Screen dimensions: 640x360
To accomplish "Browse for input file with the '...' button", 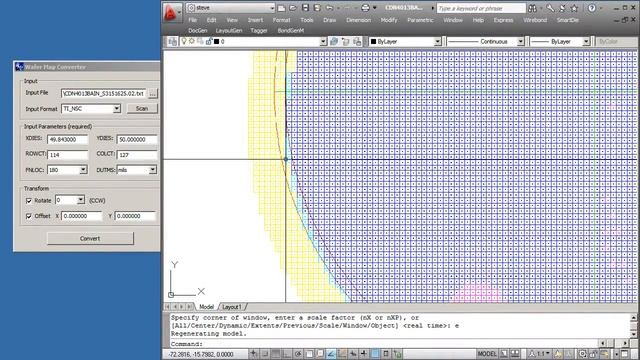I will (153, 93).
